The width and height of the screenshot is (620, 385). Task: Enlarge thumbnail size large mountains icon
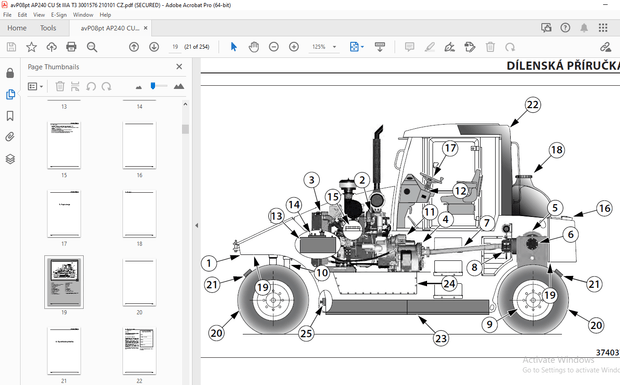(179, 86)
